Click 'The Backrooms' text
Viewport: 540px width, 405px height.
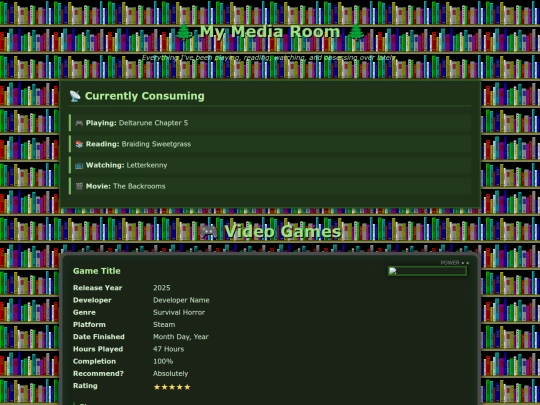click(x=139, y=186)
